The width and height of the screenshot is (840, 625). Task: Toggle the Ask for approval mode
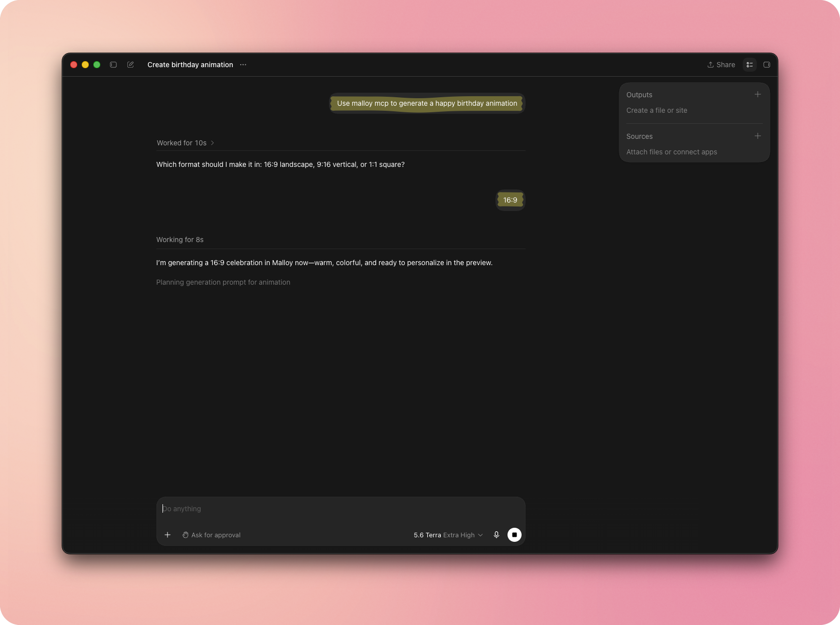(212, 535)
